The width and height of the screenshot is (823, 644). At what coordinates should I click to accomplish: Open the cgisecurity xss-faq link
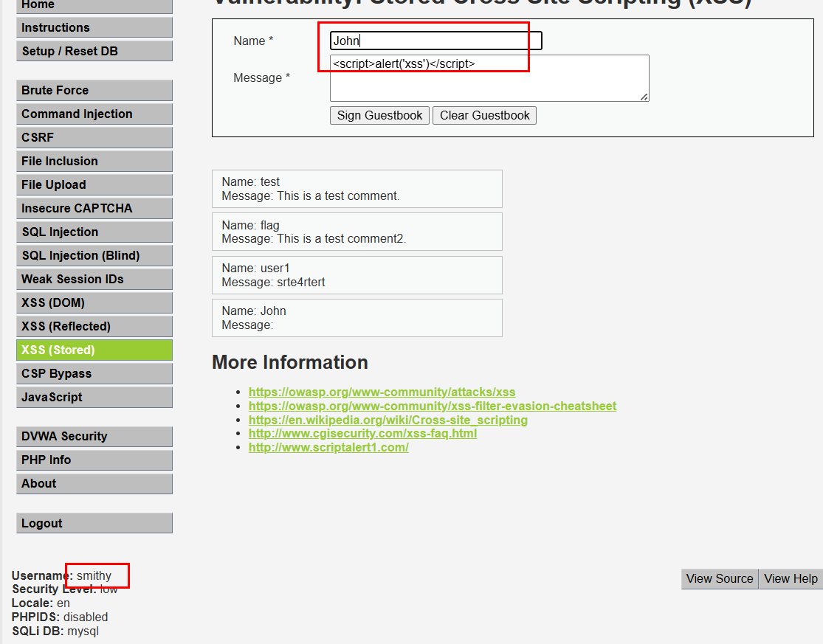coord(362,433)
